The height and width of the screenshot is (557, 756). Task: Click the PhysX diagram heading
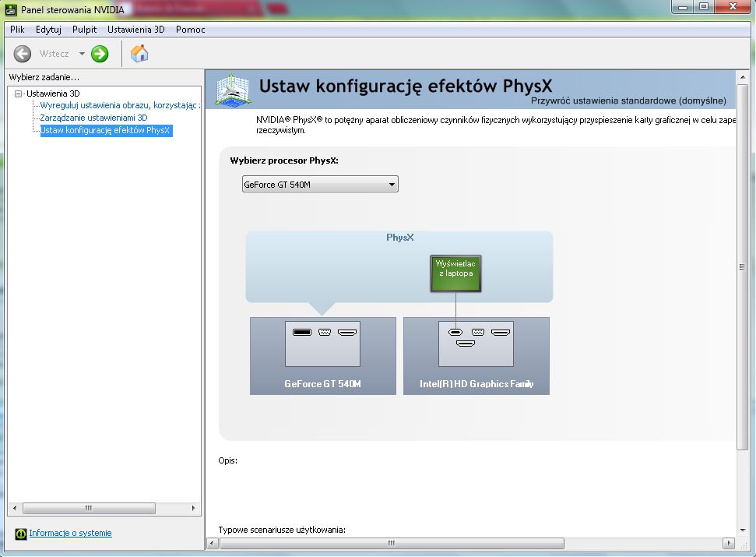pos(399,238)
